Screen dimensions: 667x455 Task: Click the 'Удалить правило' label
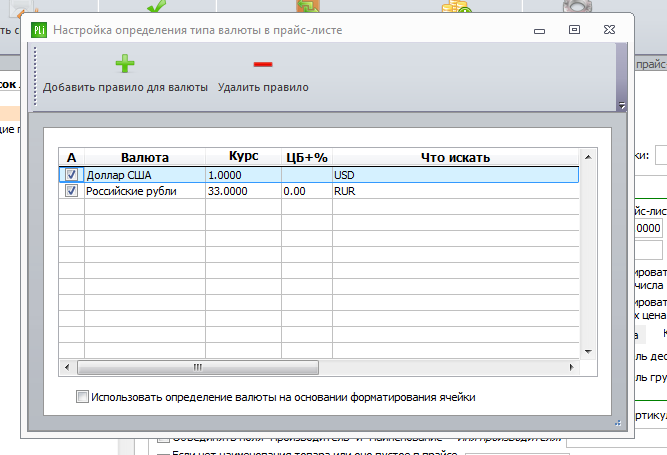(x=263, y=87)
